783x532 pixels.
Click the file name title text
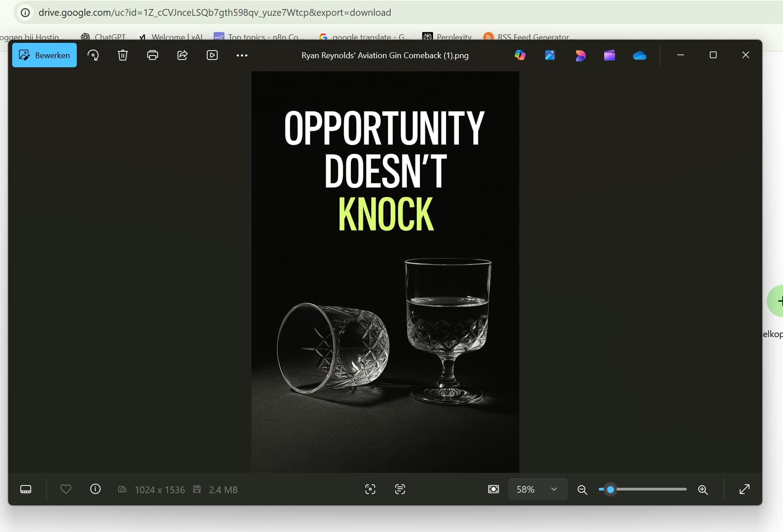click(x=385, y=56)
